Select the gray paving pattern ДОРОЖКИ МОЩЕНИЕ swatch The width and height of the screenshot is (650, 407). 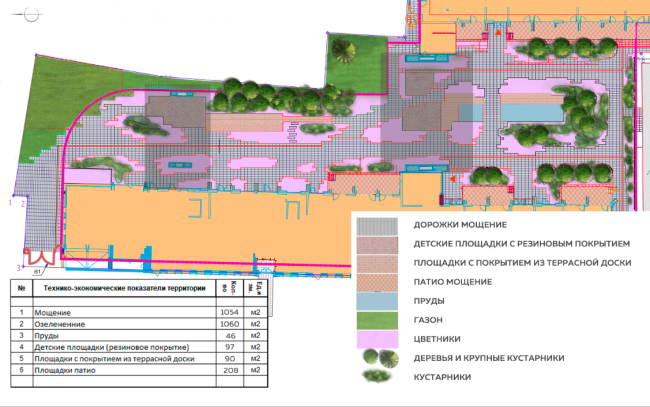(x=380, y=226)
